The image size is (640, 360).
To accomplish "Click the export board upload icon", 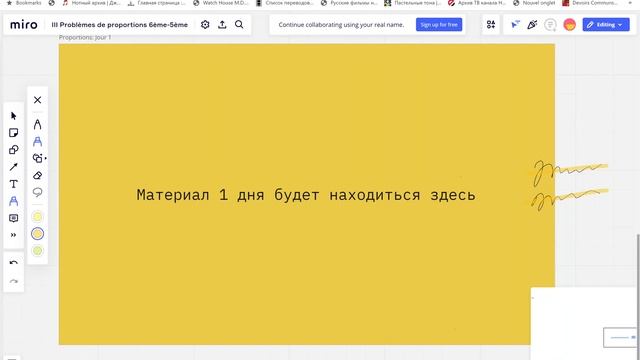I will click(x=222, y=25).
